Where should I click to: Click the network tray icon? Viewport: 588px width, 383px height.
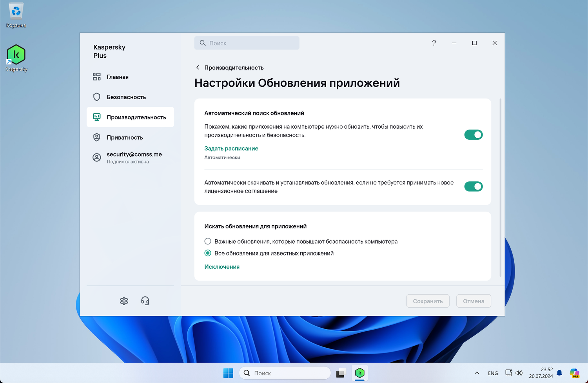coord(508,373)
